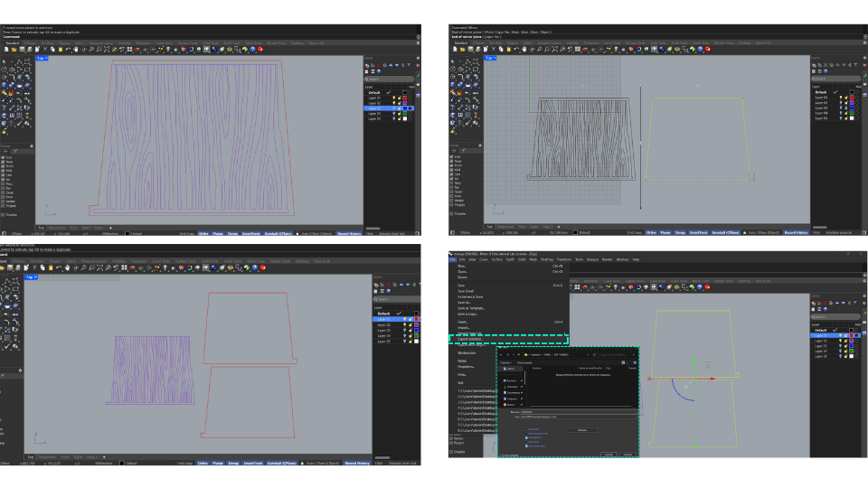868x488 pixels.
Task: Hide Layer 02 via lightbulb in Trace silhouette panel
Action: click(x=393, y=103)
